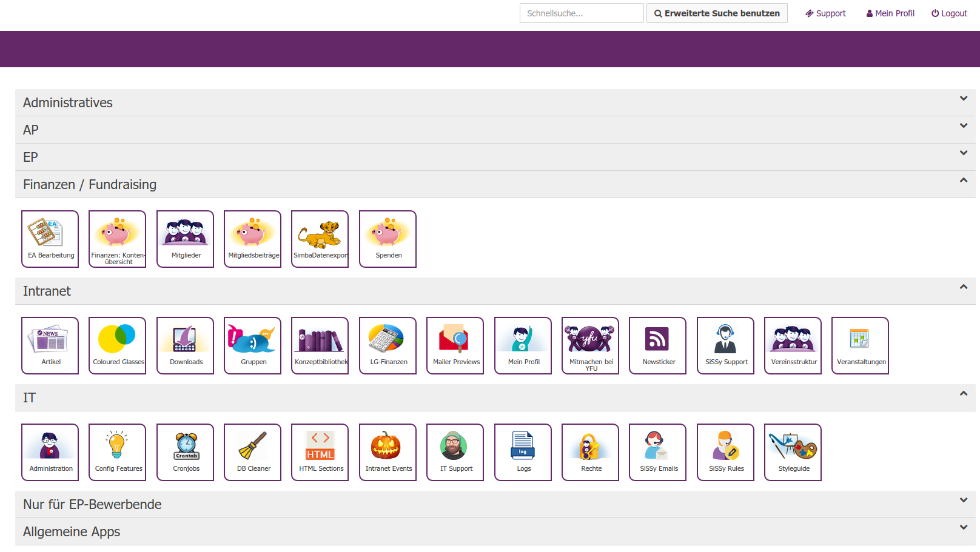Open the Intranet Events pumpkin icon

click(x=388, y=452)
